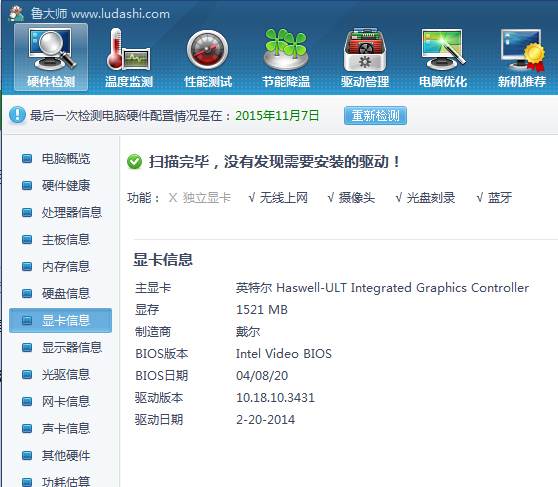558x487 pixels.
Task: Open the 性能测试 speedometer icon
Action: (x=208, y=57)
